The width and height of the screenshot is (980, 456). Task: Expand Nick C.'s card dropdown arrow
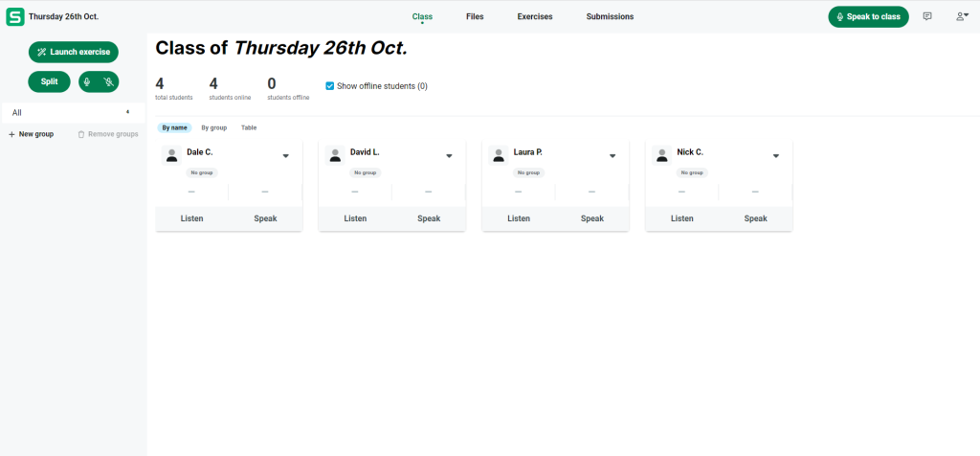[x=775, y=156]
